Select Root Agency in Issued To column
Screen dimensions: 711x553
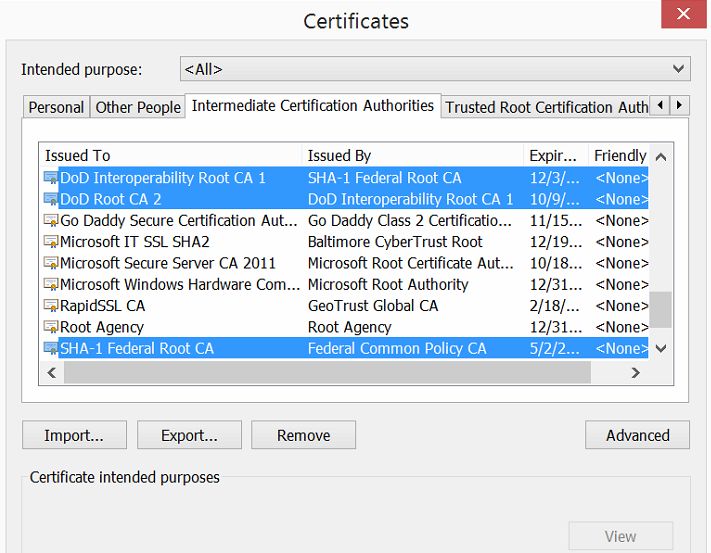click(102, 327)
